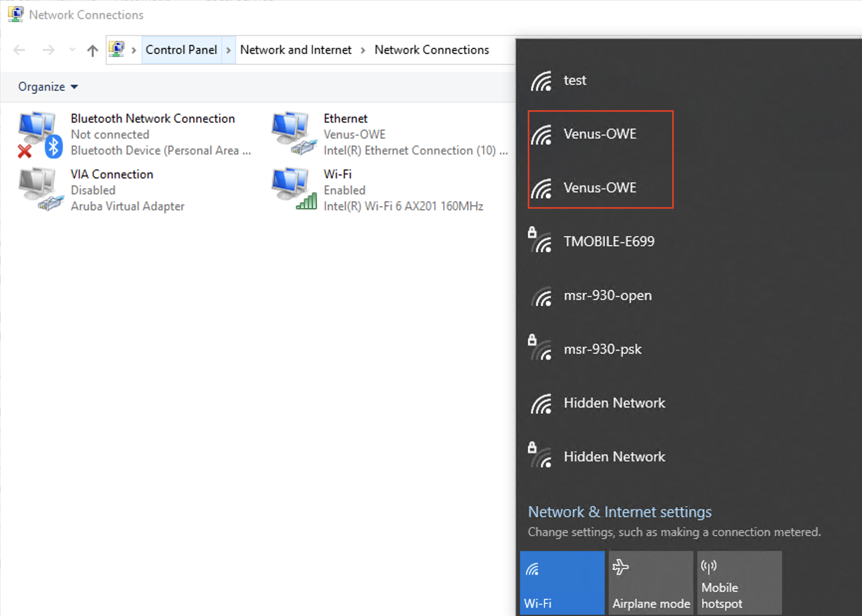
Task: Open the Organize dropdown menu
Action: 47,86
